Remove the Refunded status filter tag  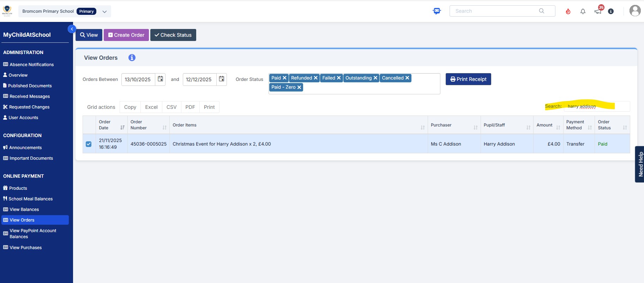316,78
